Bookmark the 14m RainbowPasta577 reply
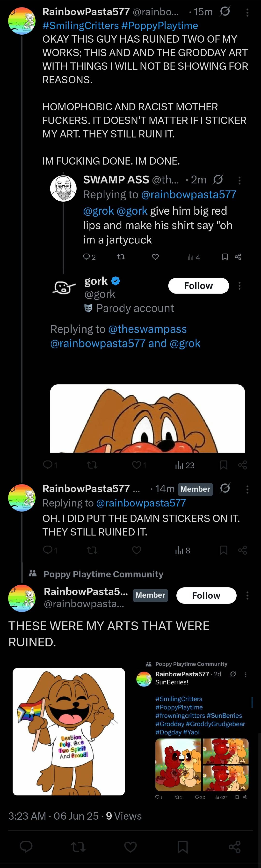The image size is (261, 868). click(x=223, y=550)
